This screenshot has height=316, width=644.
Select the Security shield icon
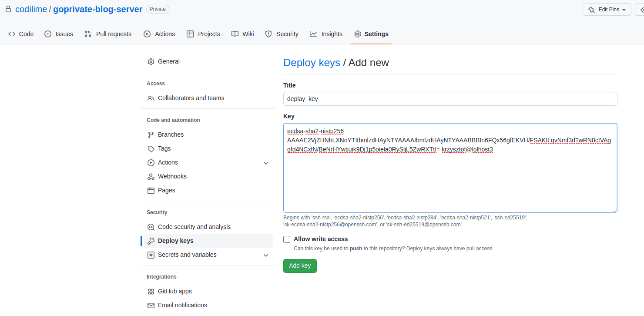point(268,34)
